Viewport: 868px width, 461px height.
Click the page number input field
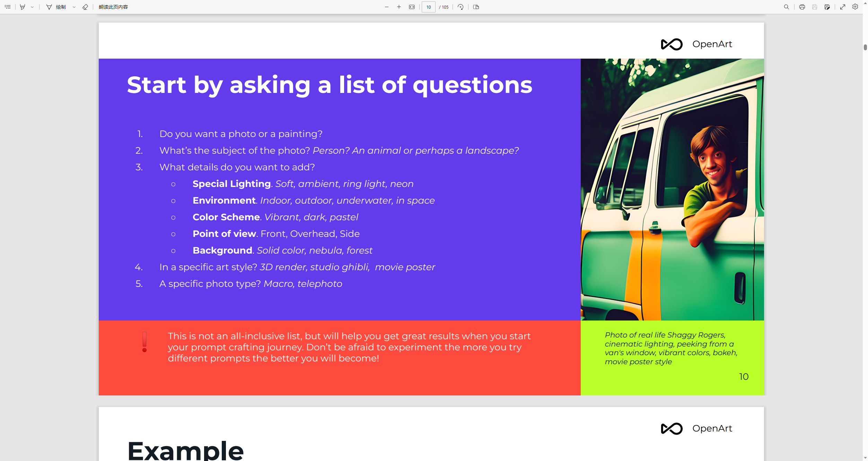click(429, 7)
